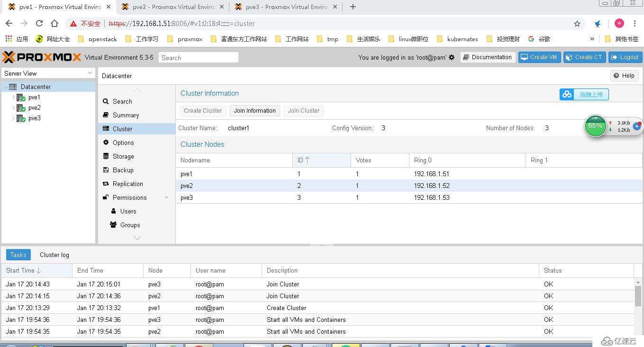Select pve3 row with 192.168.1.53
644x347 pixels.
point(409,197)
